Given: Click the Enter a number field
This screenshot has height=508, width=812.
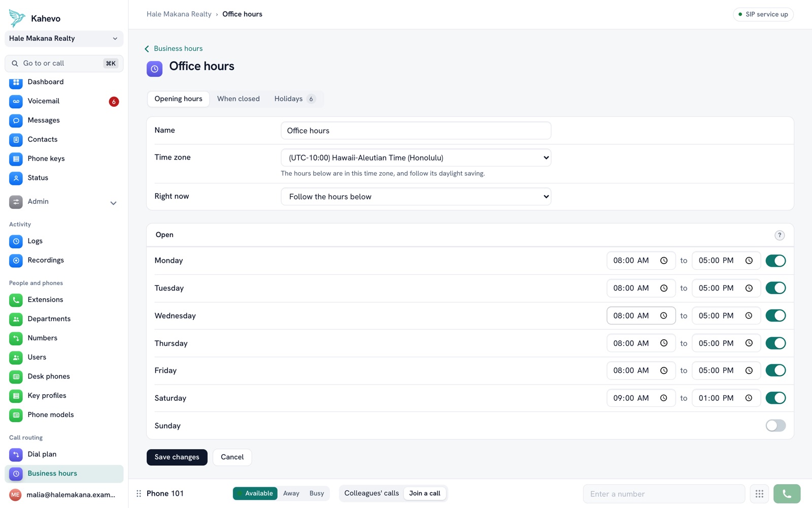Looking at the screenshot, I should 664,494.
